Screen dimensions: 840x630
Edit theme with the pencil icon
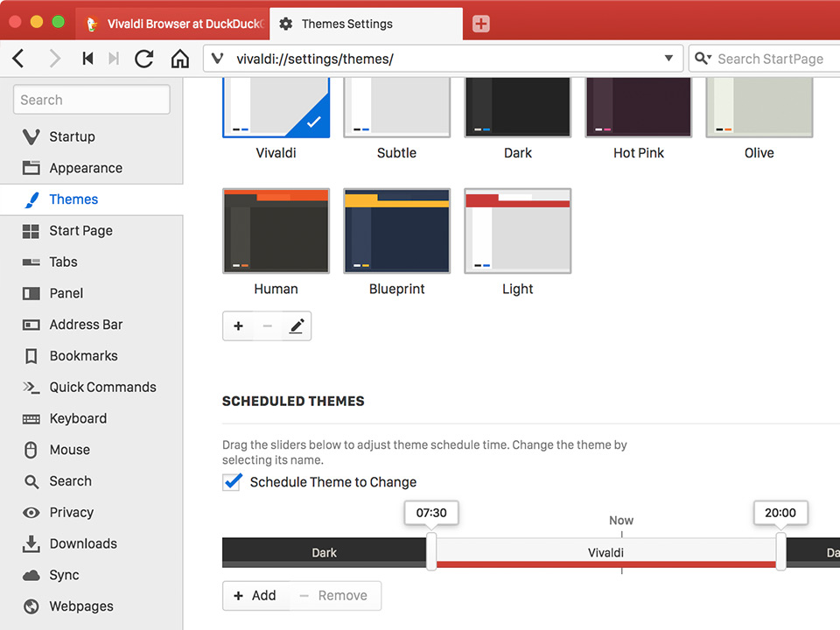[297, 325]
